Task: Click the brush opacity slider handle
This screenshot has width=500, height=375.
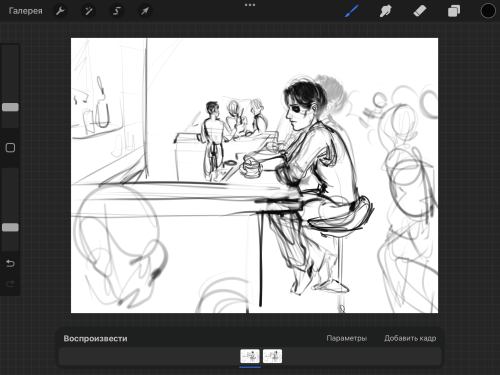Action: pyautogui.click(x=10, y=227)
